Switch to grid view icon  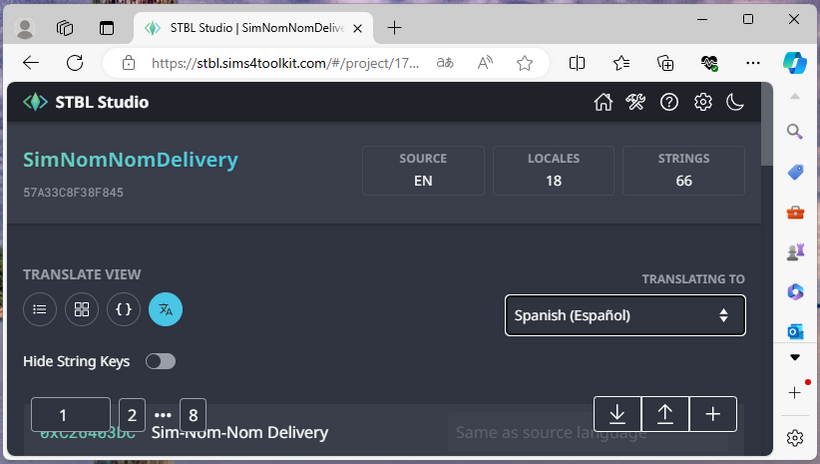pyautogui.click(x=82, y=309)
